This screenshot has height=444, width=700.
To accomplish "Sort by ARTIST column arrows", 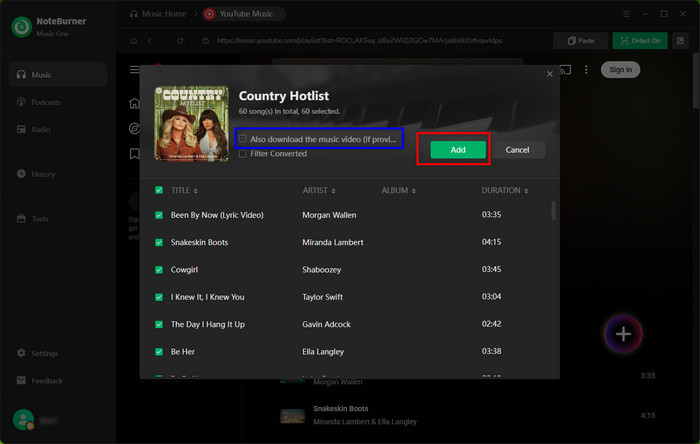I will click(333, 191).
